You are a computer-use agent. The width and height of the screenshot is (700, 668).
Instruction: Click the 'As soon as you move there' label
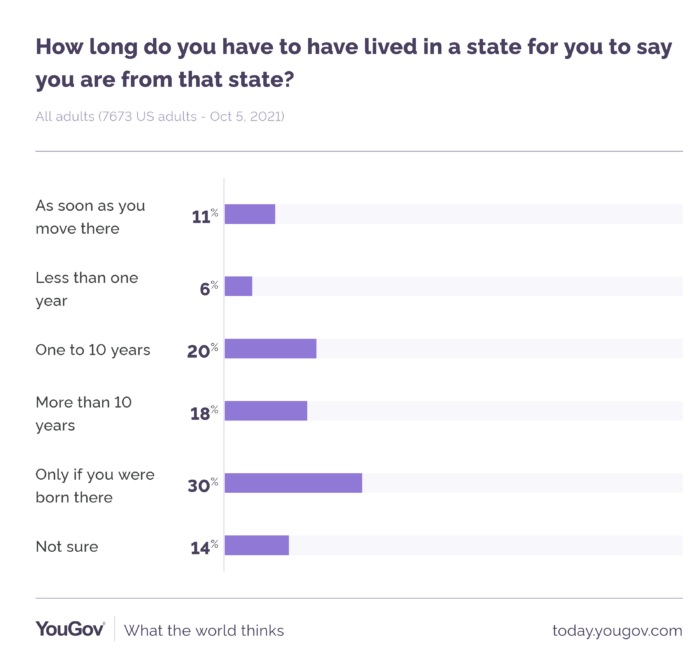tap(90, 217)
